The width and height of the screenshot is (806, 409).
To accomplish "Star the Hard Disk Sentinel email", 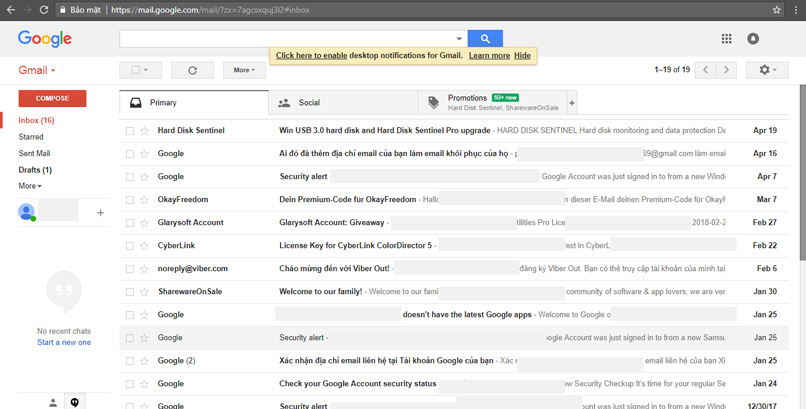I will [x=144, y=131].
